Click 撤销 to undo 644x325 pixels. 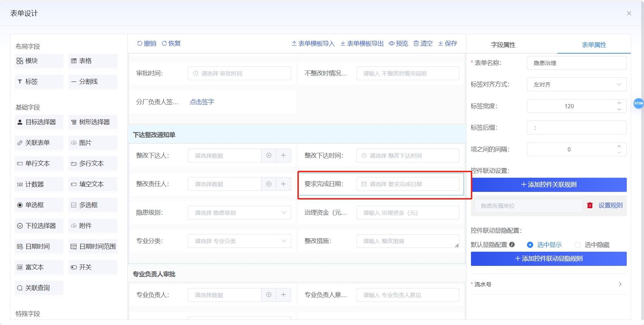point(147,44)
